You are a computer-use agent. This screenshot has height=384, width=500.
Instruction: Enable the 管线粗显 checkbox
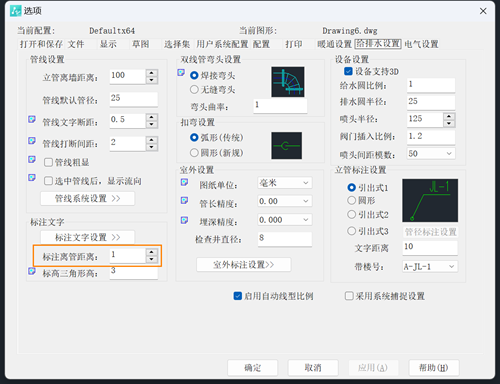49,162
